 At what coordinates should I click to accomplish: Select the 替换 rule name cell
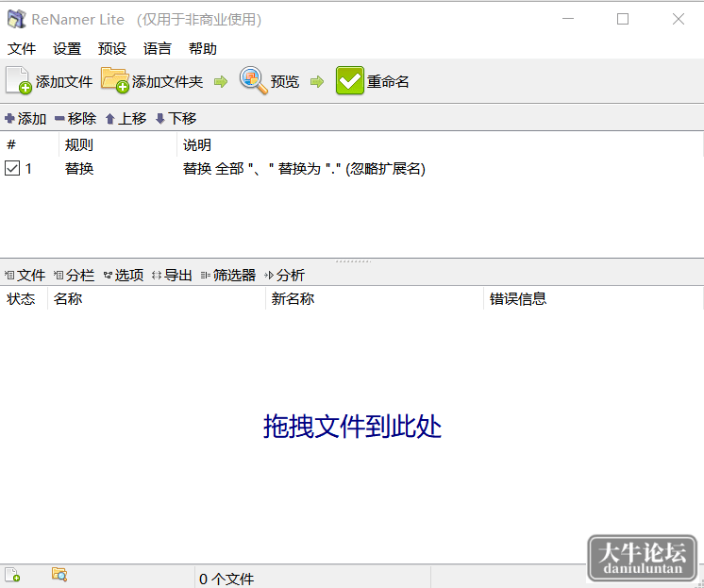coord(79,168)
